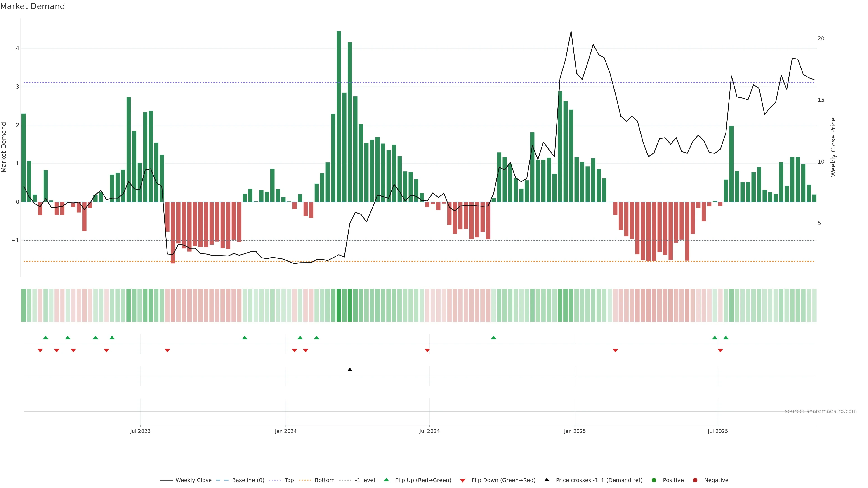This screenshot has width=868, height=488.
Task: Click the green Flip Up marker near September 2024
Action: point(494,338)
